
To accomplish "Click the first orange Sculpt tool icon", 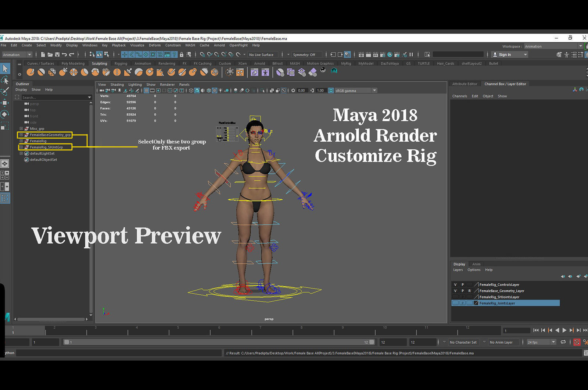I will coord(31,72).
